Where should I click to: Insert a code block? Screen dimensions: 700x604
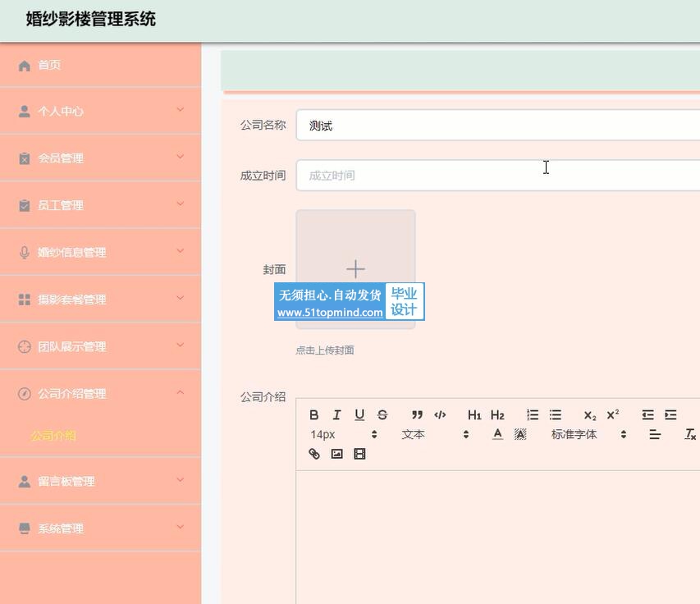[x=440, y=415]
